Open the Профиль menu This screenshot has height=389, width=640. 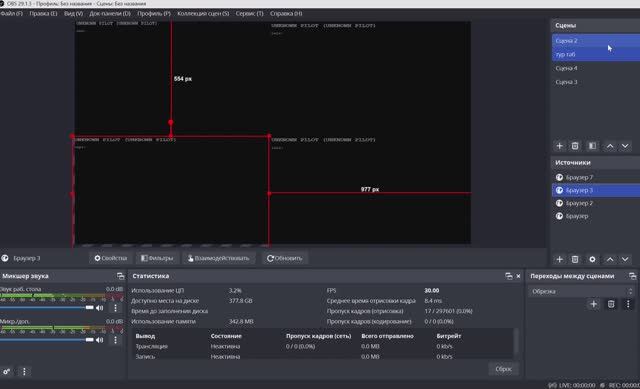coord(154,13)
